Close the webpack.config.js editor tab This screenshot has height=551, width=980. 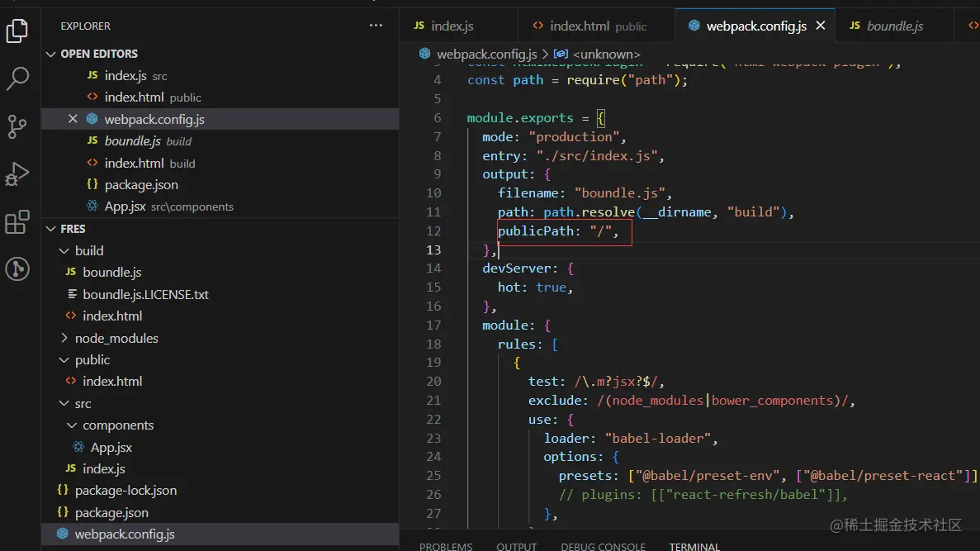[x=821, y=26]
